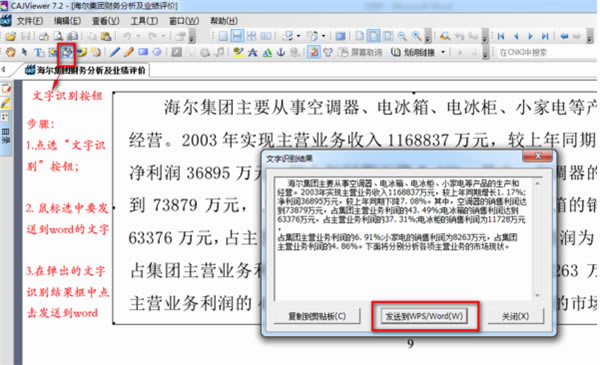Jump to the last page
The height and width of the screenshot is (365, 600).
[x=545, y=36]
